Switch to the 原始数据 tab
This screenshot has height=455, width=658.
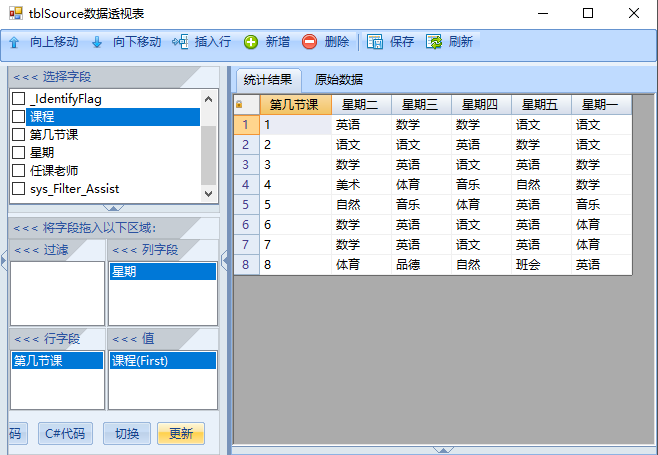click(x=339, y=80)
